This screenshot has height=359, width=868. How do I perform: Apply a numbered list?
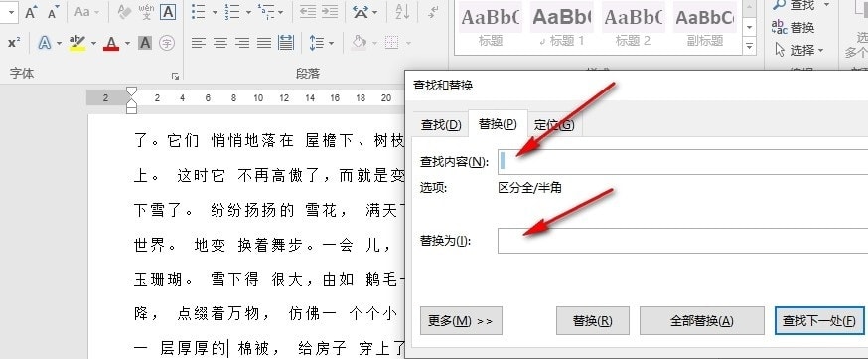click(232, 12)
